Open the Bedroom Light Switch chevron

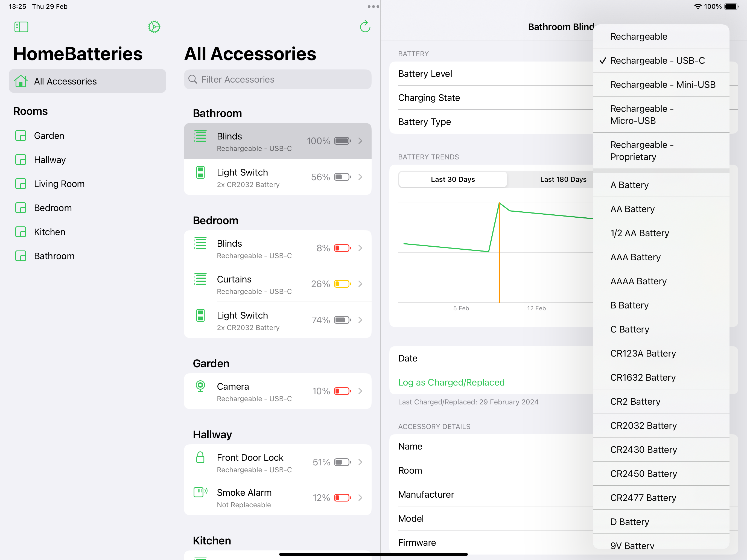[360, 320]
